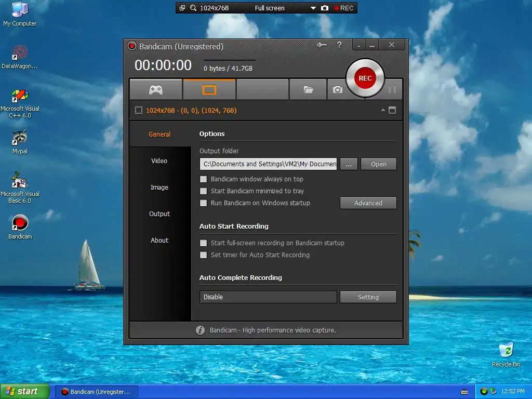This screenshot has width=532, height=399.
Task: Switch to the Image tab
Action: tap(159, 187)
